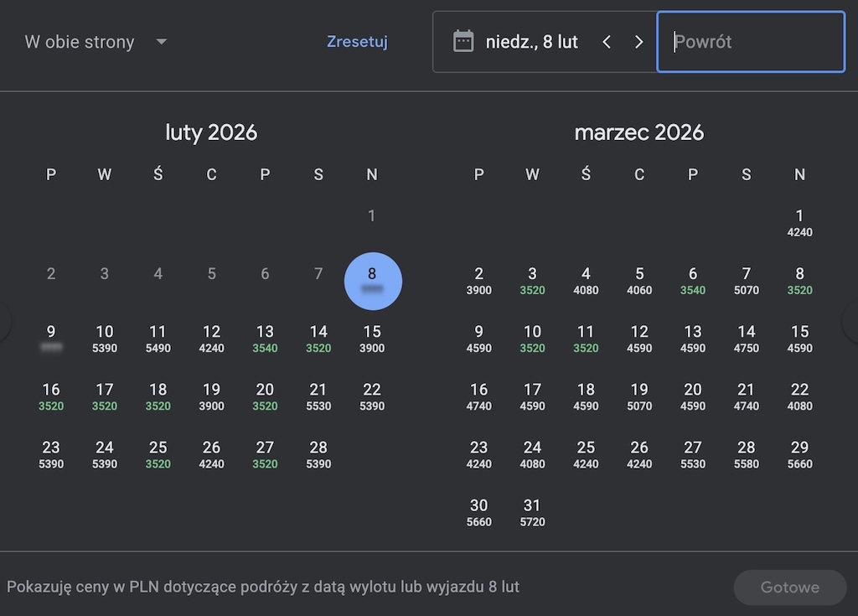Click the Zresetuj link
Viewport: 858px width, 616px height.
[357, 42]
